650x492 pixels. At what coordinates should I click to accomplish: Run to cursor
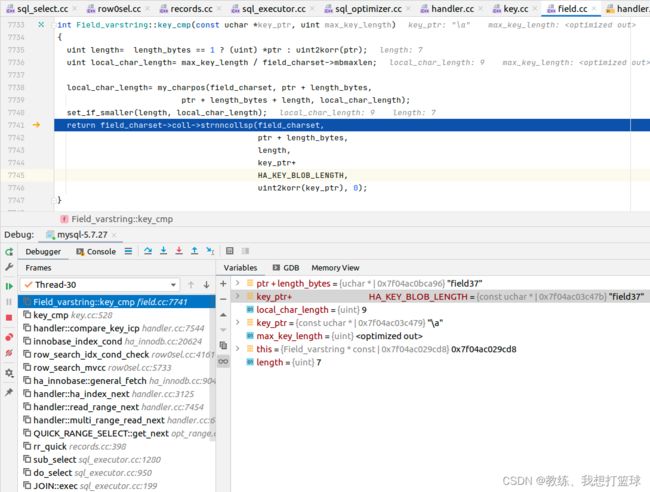(210, 251)
